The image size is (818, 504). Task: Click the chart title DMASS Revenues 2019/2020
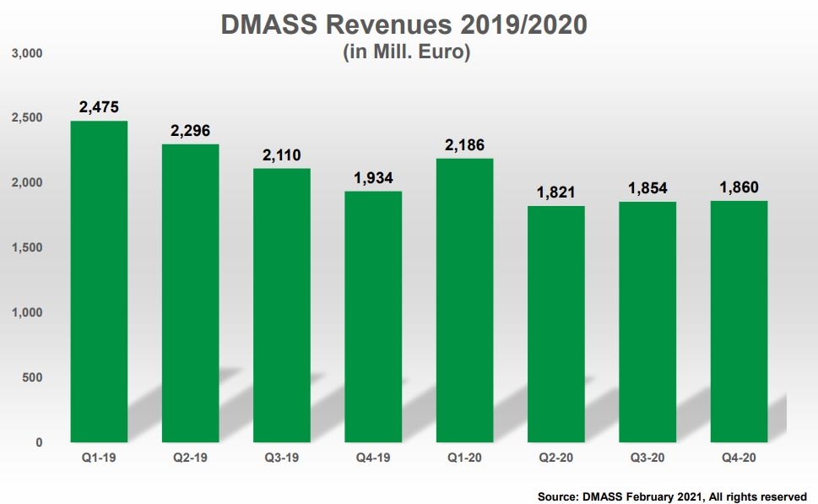pyautogui.click(x=404, y=24)
